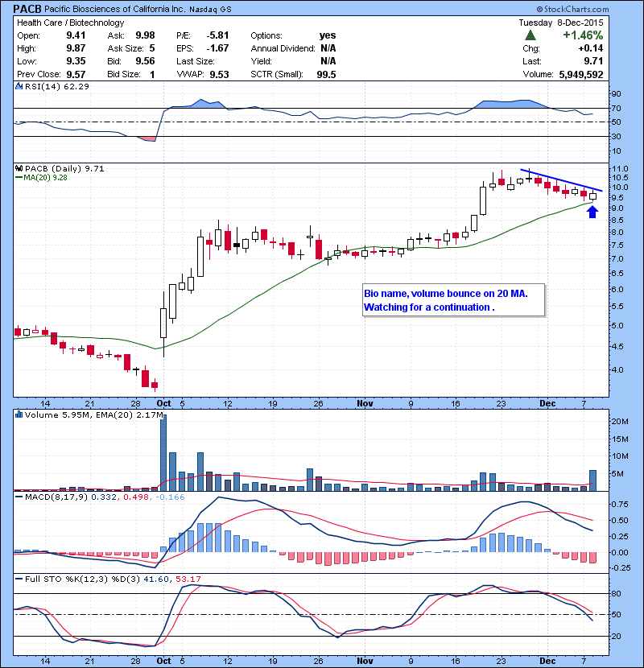Click the green up-triangle price change icon
Viewport: 644px width, 668px height.
pos(530,35)
